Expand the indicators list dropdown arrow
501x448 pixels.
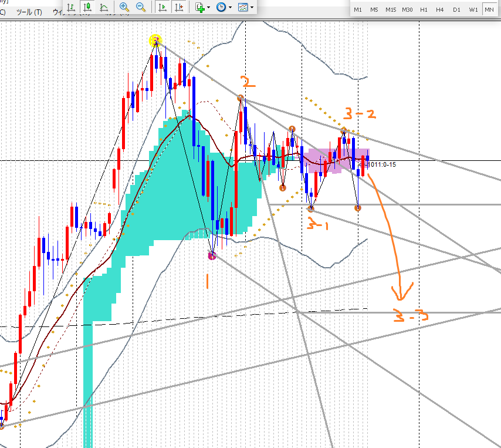[x=209, y=8]
